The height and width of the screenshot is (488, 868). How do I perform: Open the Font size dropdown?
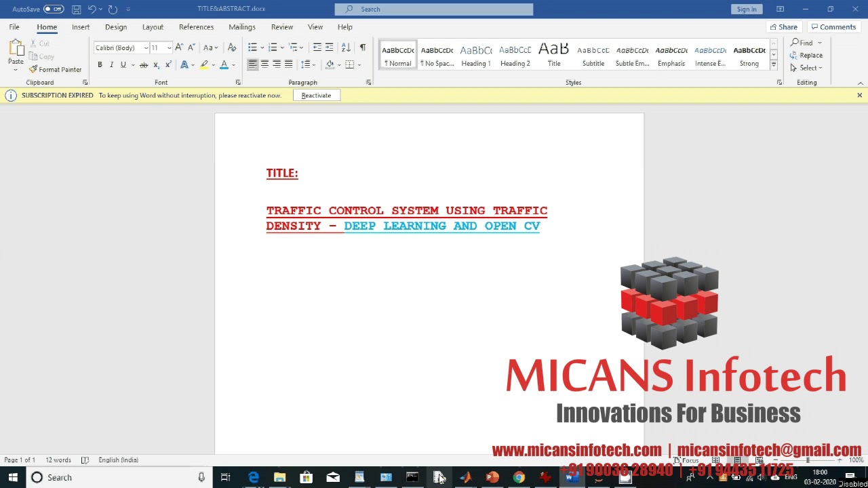169,48
